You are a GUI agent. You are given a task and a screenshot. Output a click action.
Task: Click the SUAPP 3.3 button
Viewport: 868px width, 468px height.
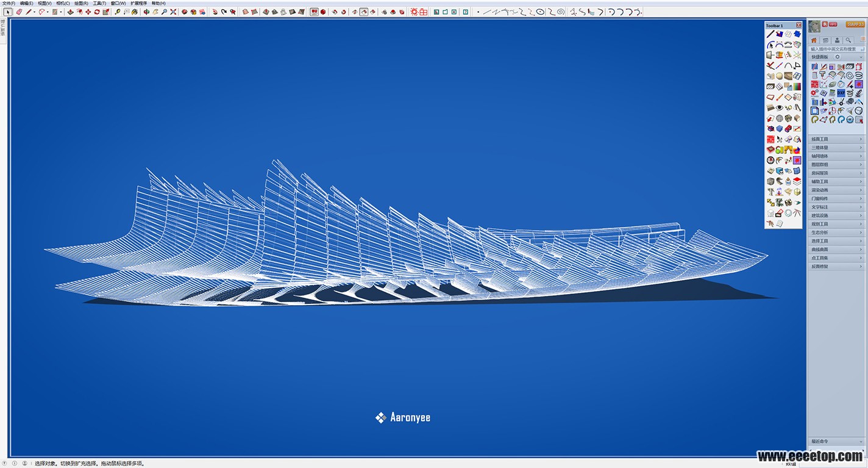(x=855, y=24)
